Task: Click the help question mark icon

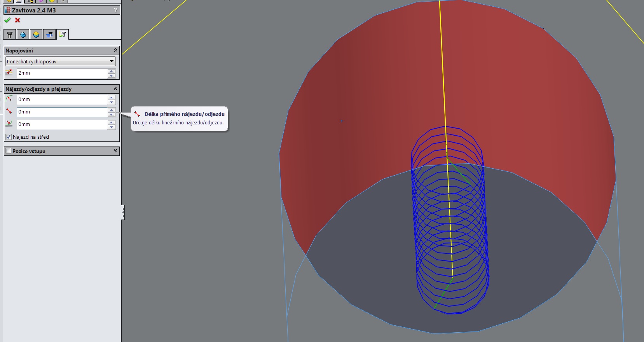Action: pos(115,10)
